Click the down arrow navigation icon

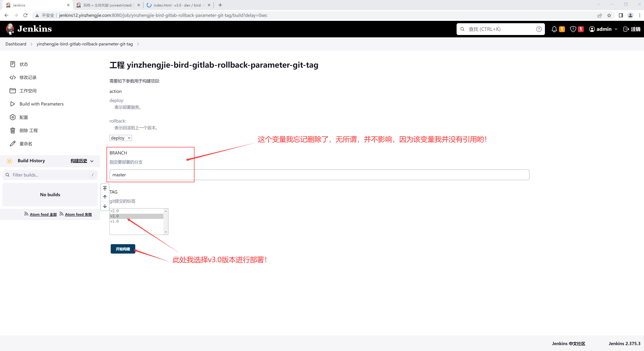click(x=105, y=206)
